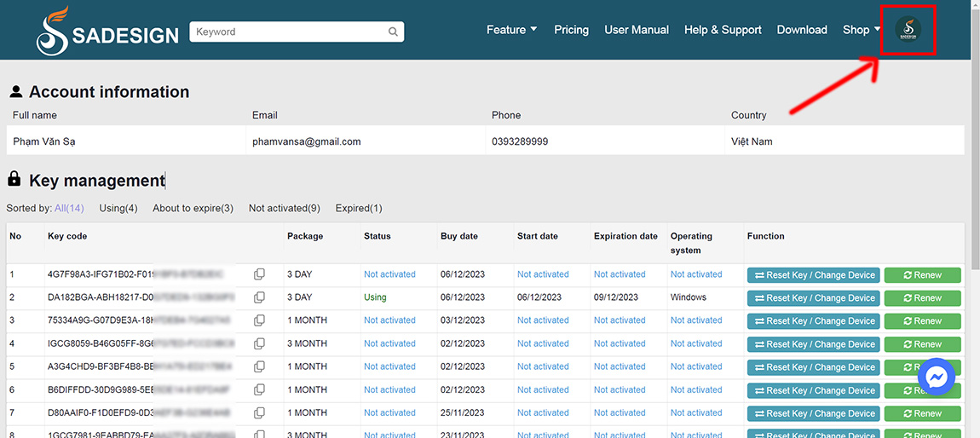Open the user avatar profile icon
Screen dimensions: 980x438
(x=908, y=30)
